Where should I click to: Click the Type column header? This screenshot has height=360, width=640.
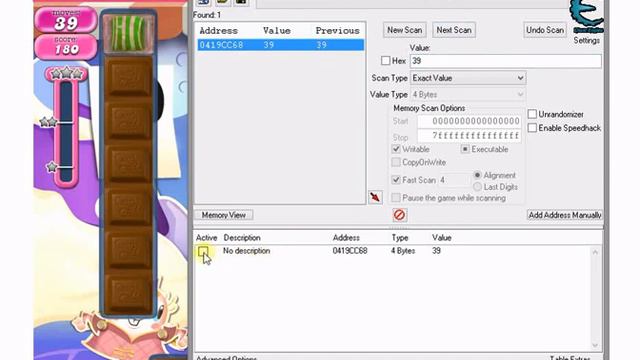pyautogui.click(x=400, y=238)
